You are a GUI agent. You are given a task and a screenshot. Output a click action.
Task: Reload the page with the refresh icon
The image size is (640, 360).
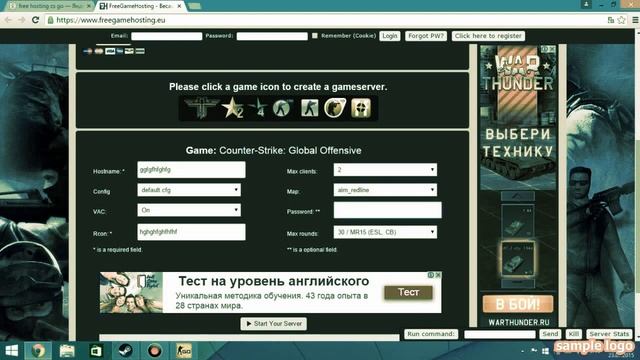[36, 20]
